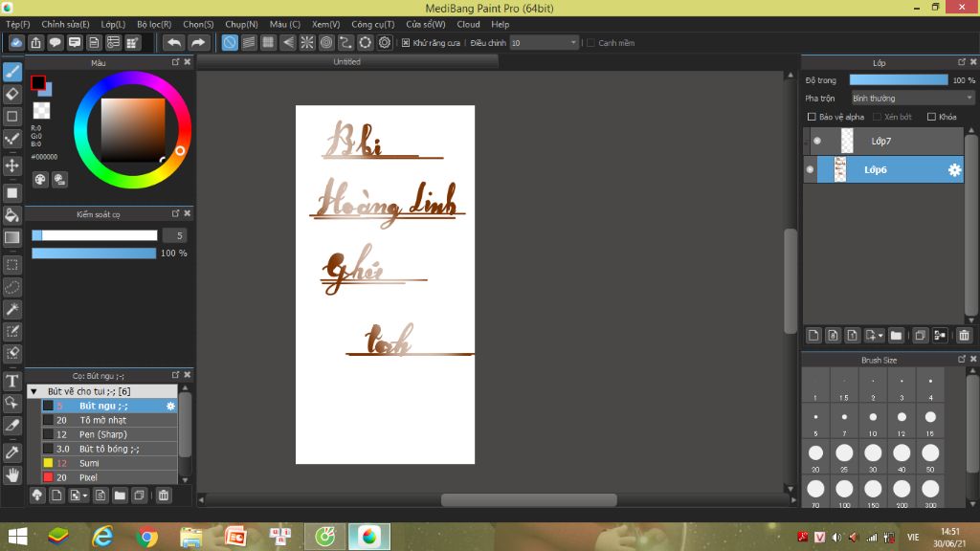Select the Lasso tool
This screenshot has height=551, width=980.
coord(12,287)
